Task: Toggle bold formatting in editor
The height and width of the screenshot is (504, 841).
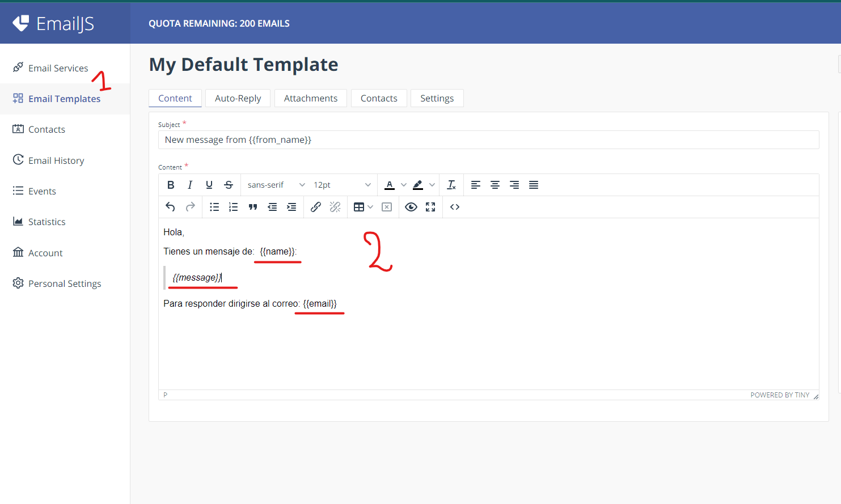Action: [x=171, y=185]
